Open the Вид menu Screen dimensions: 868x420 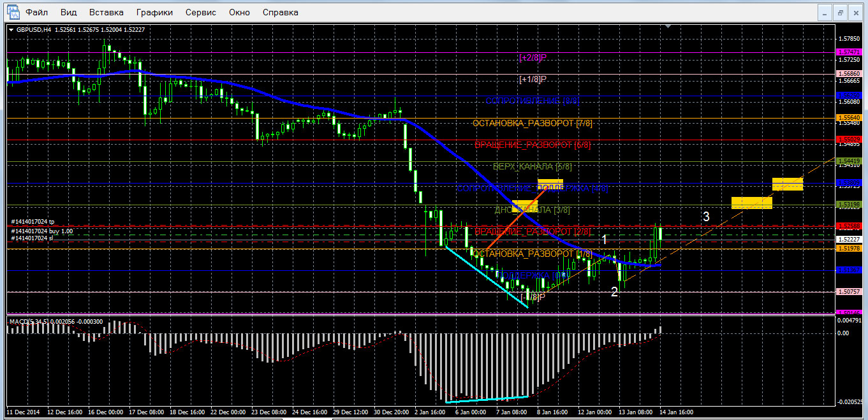[69, 12]
